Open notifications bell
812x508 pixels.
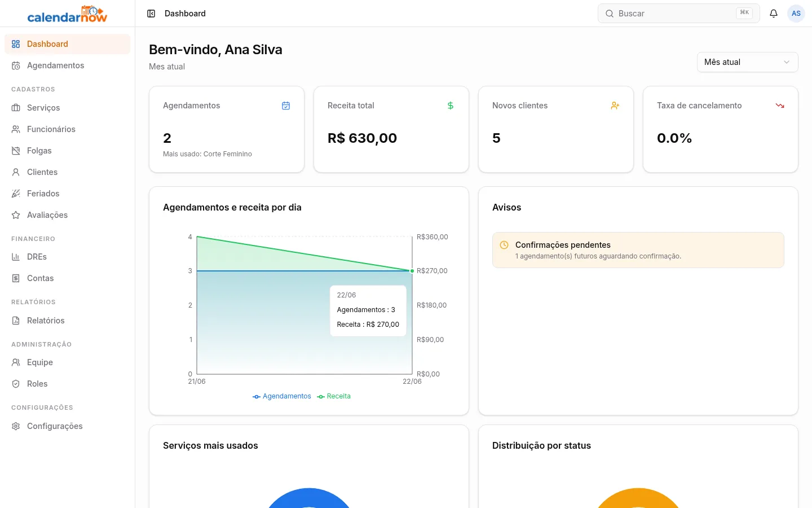[x=774, y=14]
